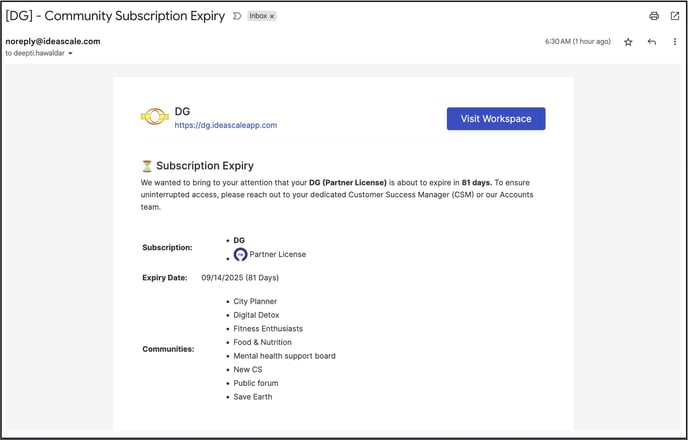Click the 'Public forum' community entry
688x440 pixels.
[256, 383]
